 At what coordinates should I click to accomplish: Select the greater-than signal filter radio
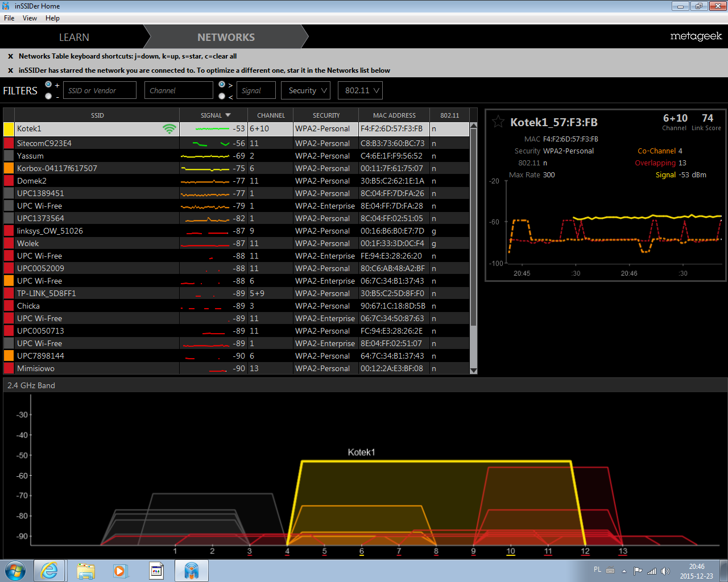[222, 85]
